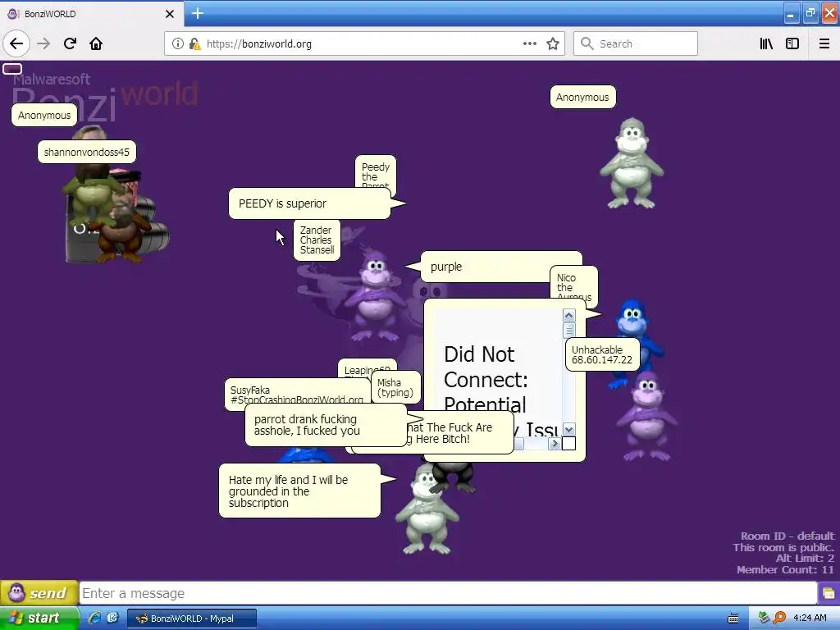Grab the vertical scrollbar thumb in frame
840x630 pixels.
[569, 330]
